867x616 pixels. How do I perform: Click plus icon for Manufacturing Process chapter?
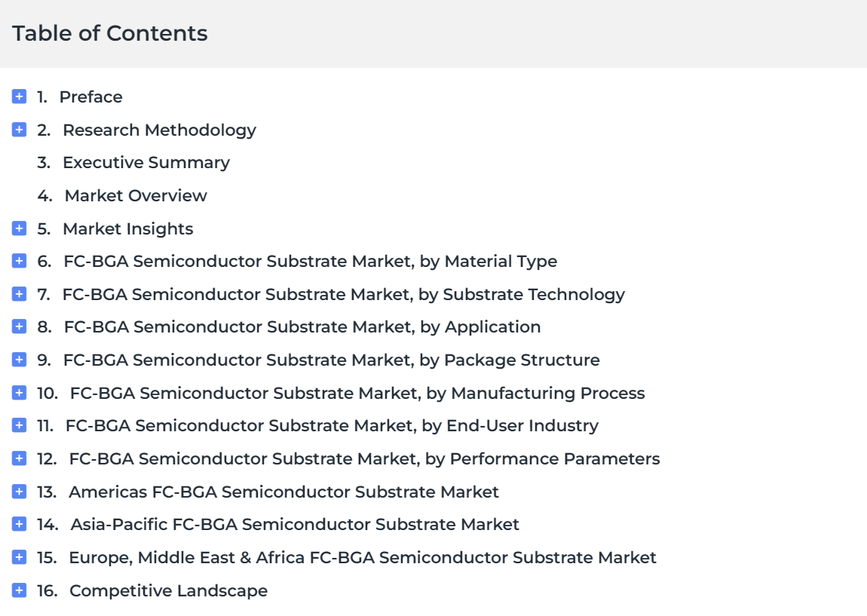[19, 393]
